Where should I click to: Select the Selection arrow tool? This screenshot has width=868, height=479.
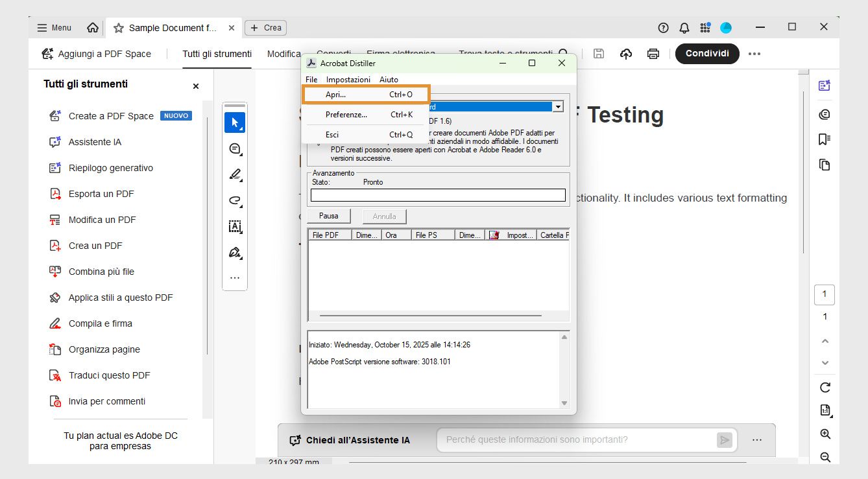234,122
